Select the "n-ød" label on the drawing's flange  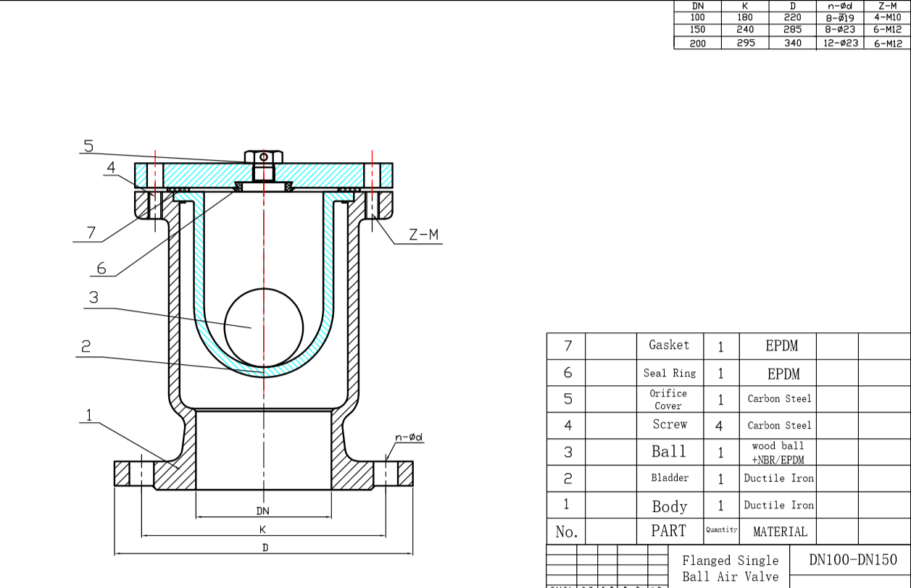click(409, 437)
